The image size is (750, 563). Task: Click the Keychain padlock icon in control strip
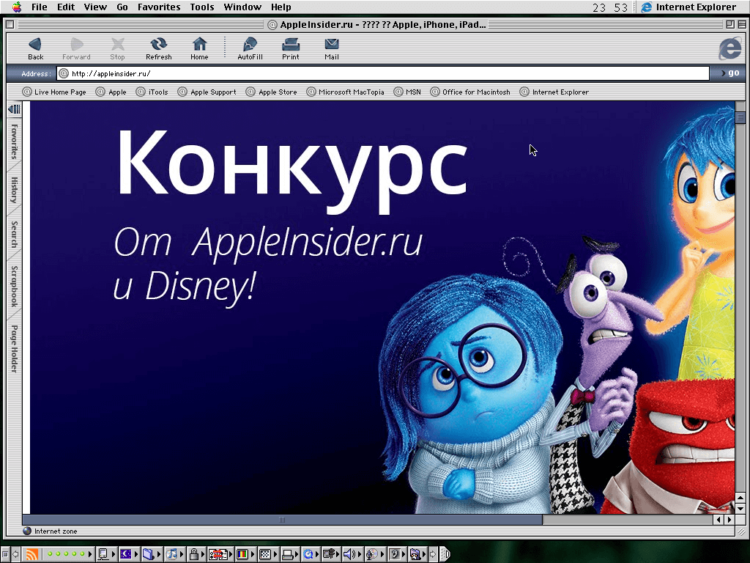(x=193, y=554)
